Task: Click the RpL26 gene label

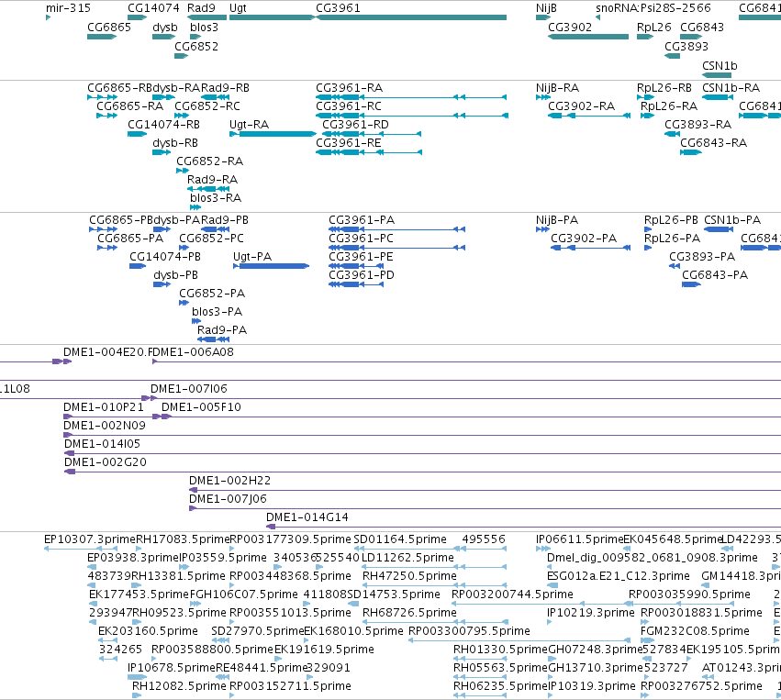Action: pos(654,27)
